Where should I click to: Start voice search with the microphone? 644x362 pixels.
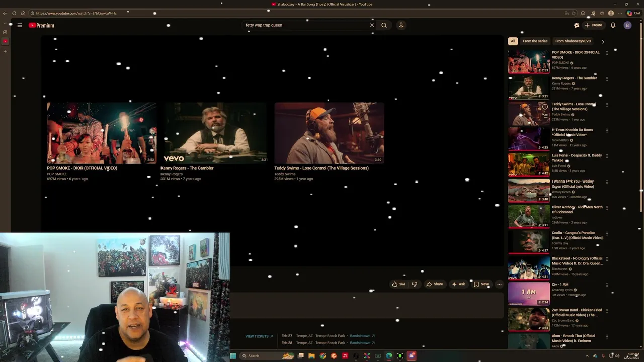click(x=401, y=25)
